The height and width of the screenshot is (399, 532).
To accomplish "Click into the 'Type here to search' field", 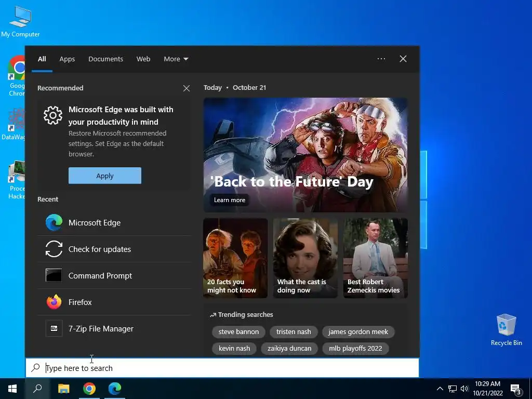I will [222, 368].
